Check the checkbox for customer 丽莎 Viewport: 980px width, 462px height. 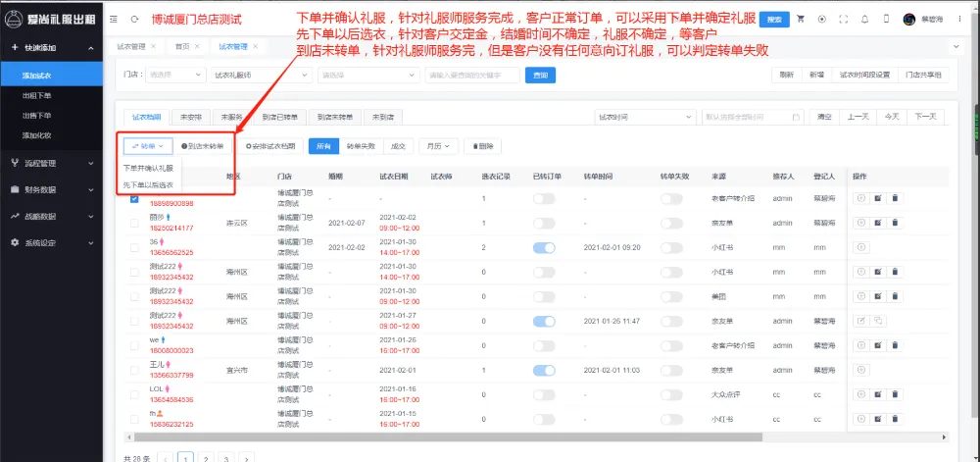[134, 223]
